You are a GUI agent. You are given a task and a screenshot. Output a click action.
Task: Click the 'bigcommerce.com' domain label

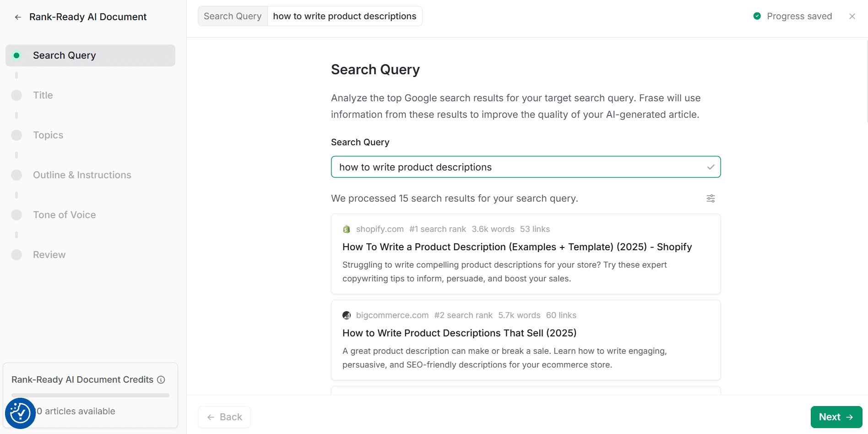point(392,315)
